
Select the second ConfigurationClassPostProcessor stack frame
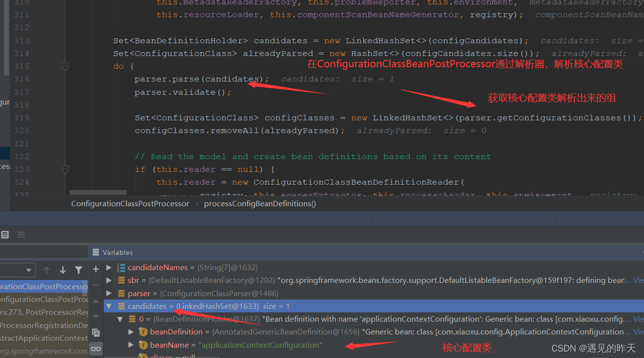pyautogui.click(x=44, y=299)
